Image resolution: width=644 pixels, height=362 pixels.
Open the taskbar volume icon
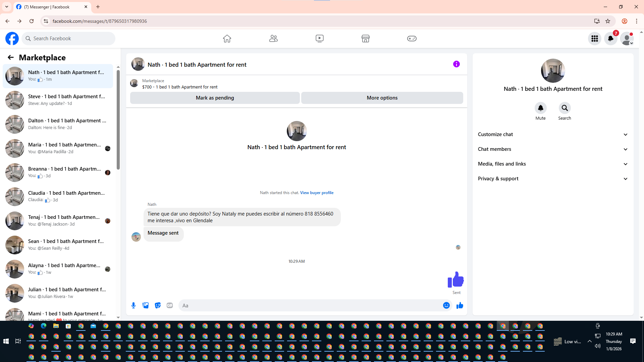click(x=598, y=346)
